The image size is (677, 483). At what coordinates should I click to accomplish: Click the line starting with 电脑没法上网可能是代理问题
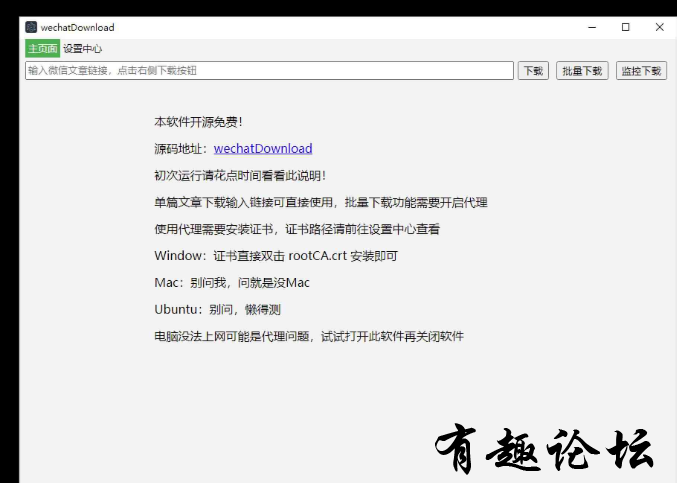coord(309,336)
